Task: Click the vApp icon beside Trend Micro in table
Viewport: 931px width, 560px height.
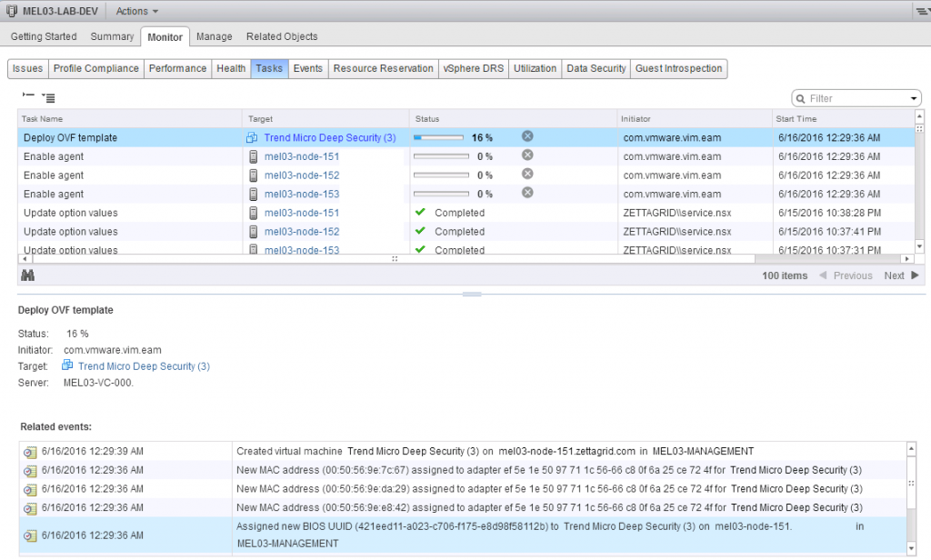Action: tap(253, 138)
